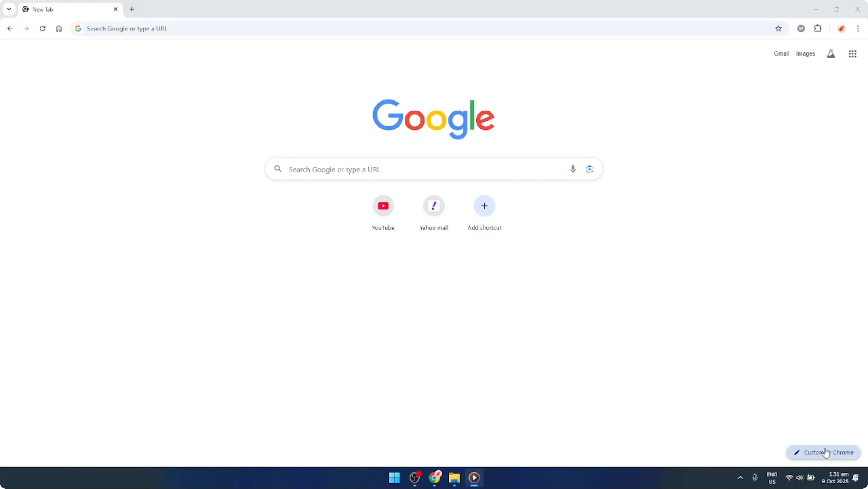Click the Google icon in address bar

78,29
